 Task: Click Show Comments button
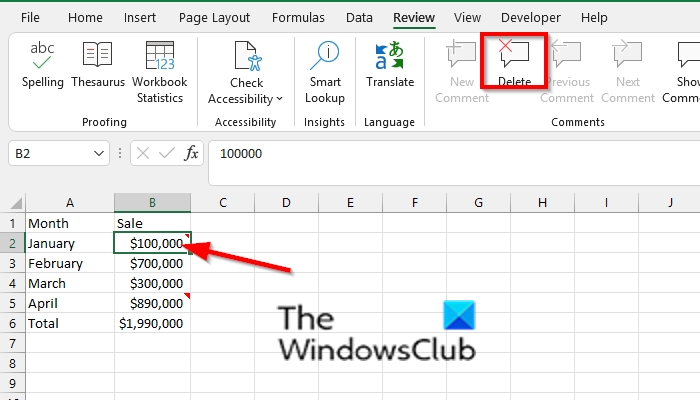point(681,72)
